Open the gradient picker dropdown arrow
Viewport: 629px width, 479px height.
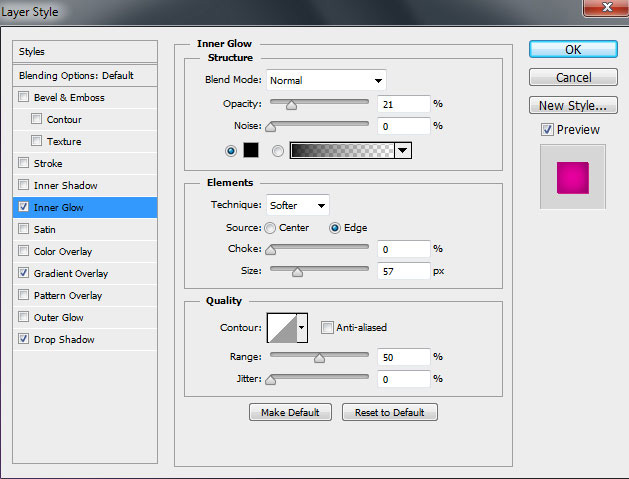click(x=403, y=151)
